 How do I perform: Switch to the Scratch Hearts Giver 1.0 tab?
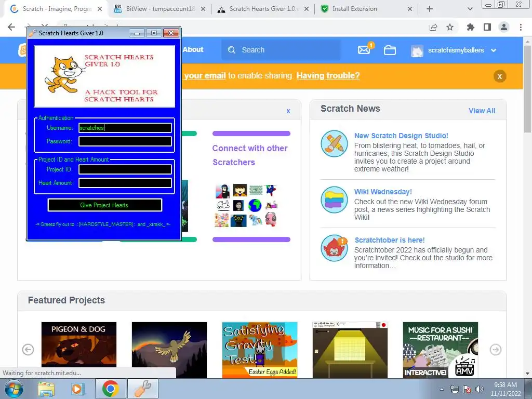(263, 9)
